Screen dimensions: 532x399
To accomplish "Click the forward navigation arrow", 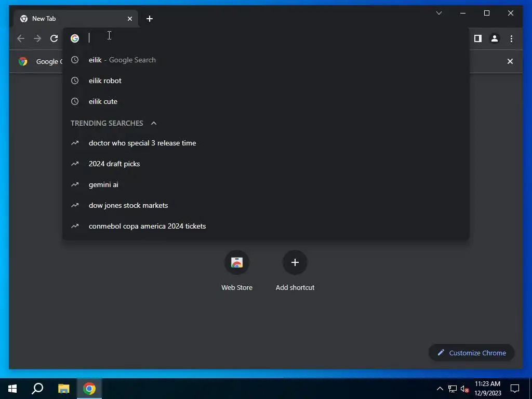I will click(37, 38).
